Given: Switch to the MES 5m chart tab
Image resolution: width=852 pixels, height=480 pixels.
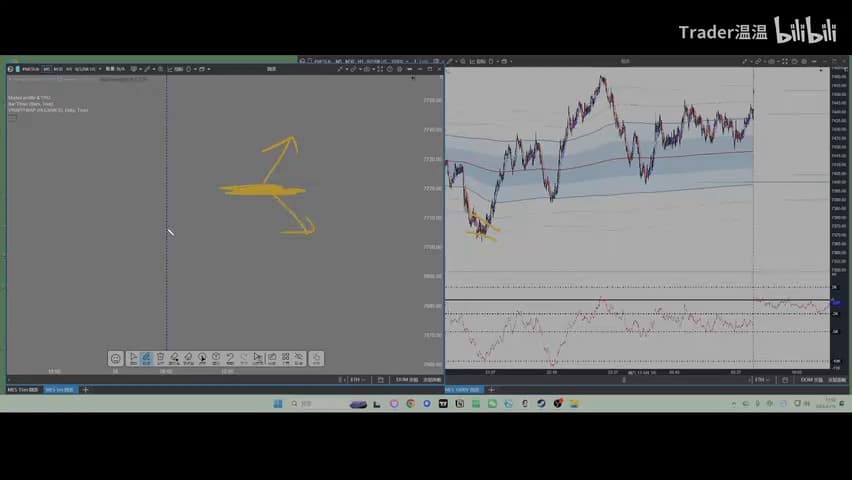Looking at the screenshot, I should (x=60, y=390).
